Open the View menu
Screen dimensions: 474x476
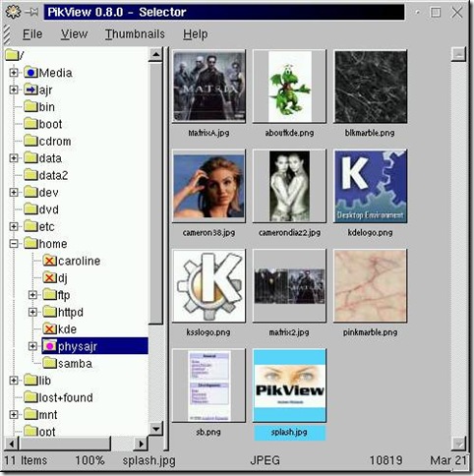pyautogui.click(x=74, y=34)
